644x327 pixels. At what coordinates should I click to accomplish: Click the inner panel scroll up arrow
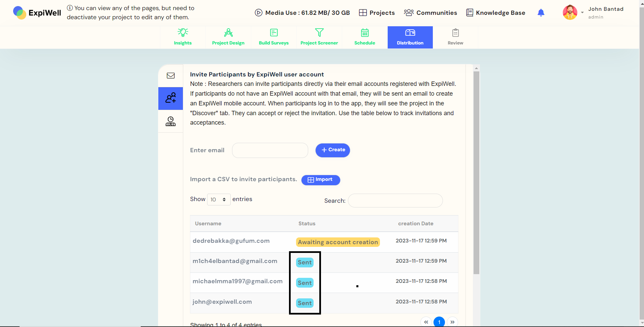click(x=476, y=68)
